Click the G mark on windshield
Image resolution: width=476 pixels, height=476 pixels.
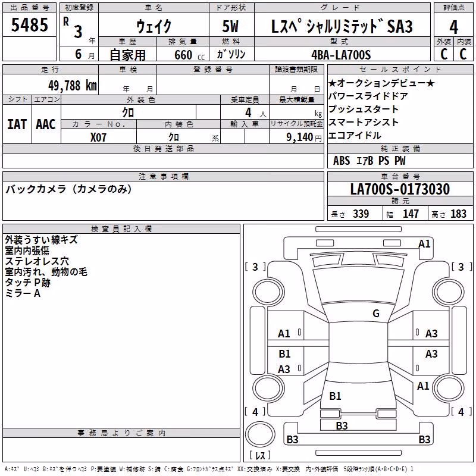[376, 314]
